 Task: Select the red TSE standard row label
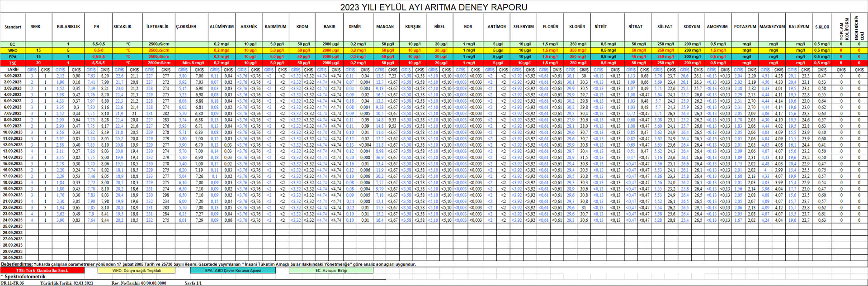coord(13,63)
